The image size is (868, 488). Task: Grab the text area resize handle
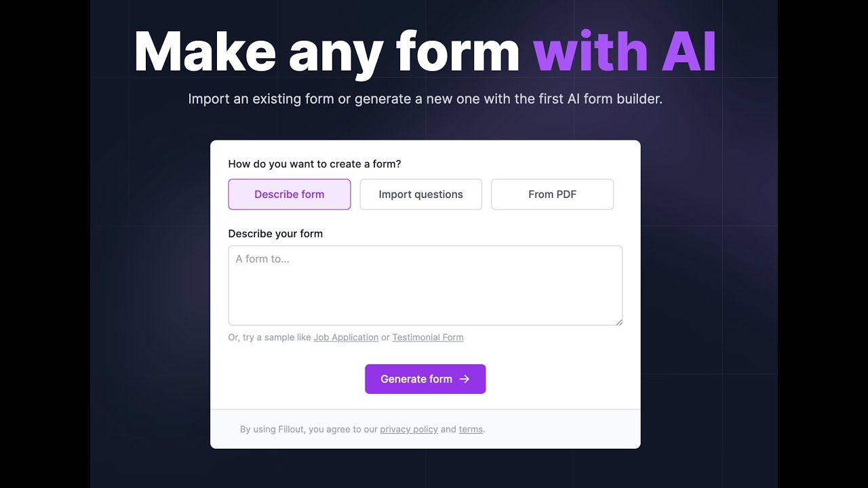tap(618, 322)
